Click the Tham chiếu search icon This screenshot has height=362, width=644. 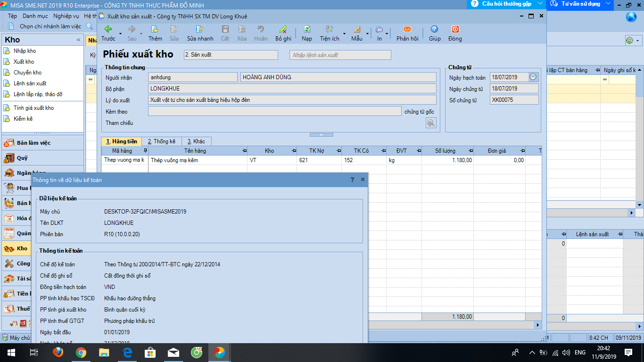click(431, 123)
